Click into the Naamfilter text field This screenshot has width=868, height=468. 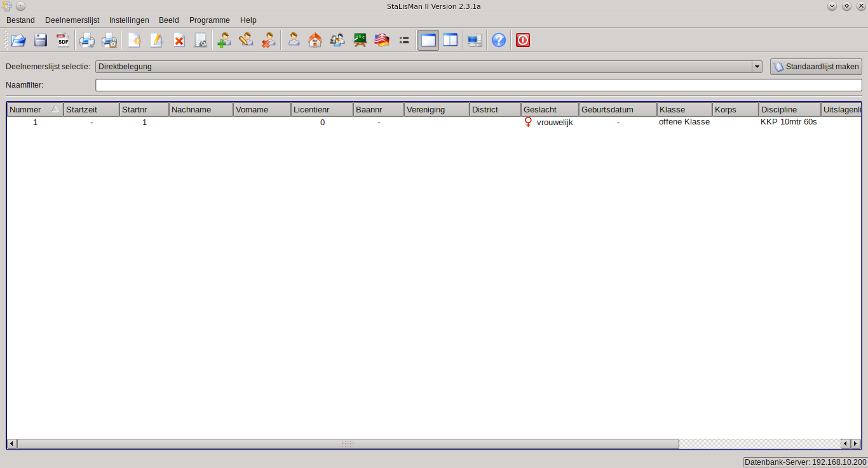point(478,85)
